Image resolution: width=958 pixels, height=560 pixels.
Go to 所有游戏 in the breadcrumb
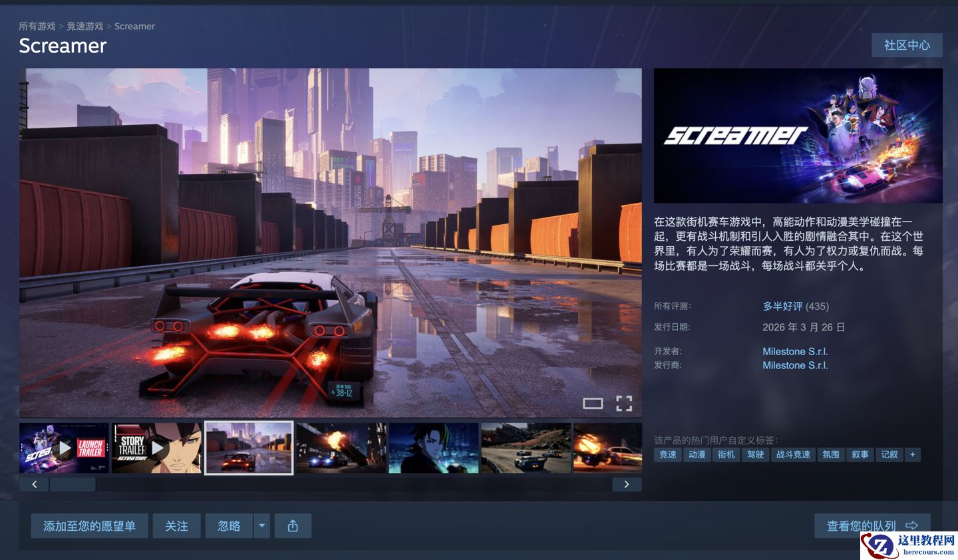(37, 26)
